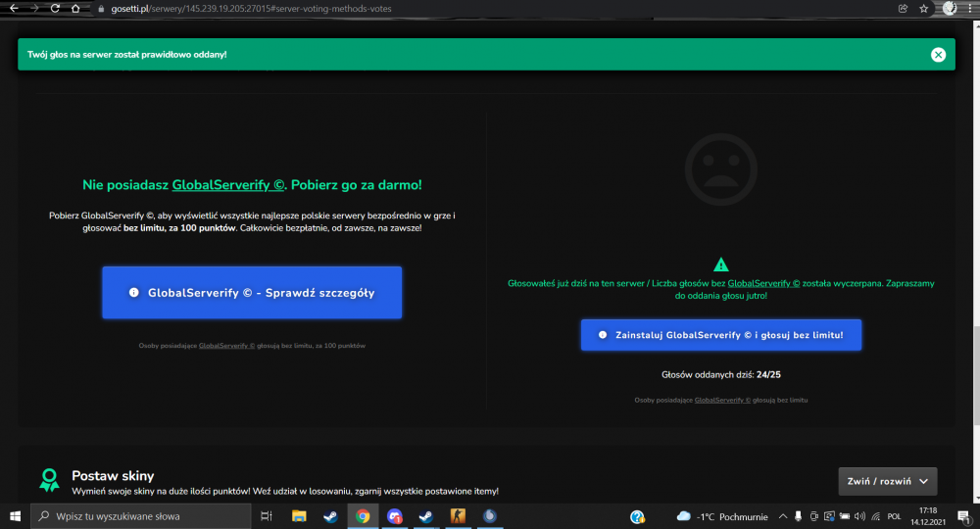
Task: Click the Postaw skiny heading
Action: pyautogui.click(x=113, y=475)
